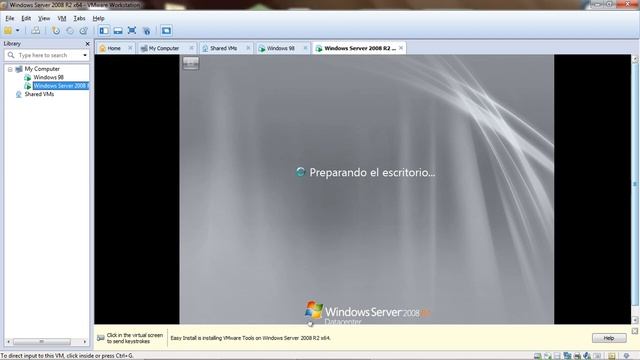Click 'To direct input to this VM' status text
The image size is (640, 360).
pos(67,356)
